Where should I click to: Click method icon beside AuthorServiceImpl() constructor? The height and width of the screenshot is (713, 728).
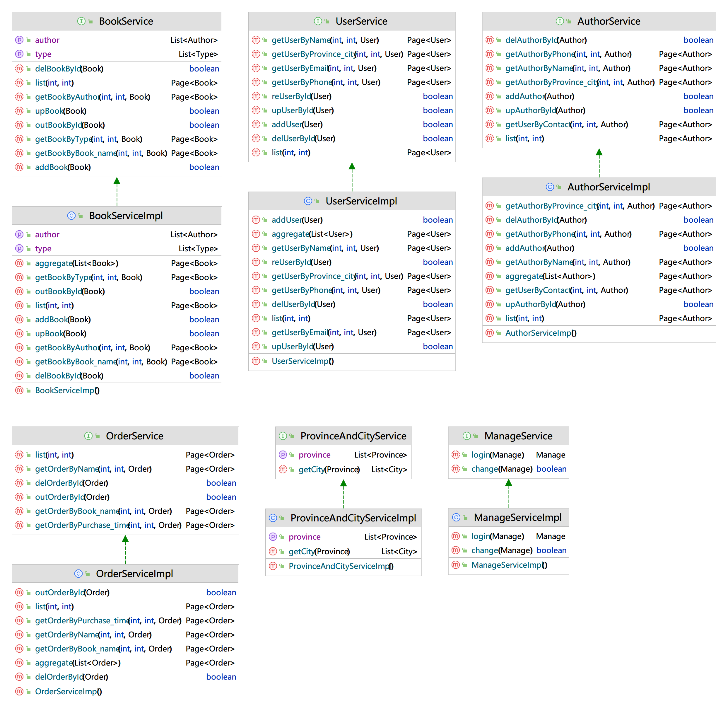coord(489,333)
